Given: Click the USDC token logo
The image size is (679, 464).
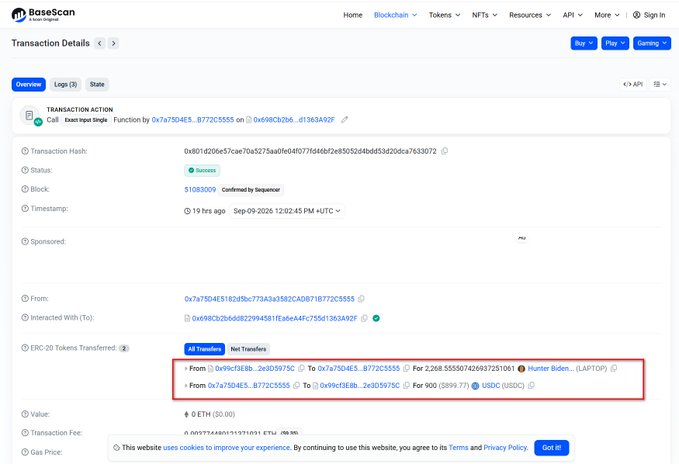Looking at the screenshot, I should coord(475,386).
